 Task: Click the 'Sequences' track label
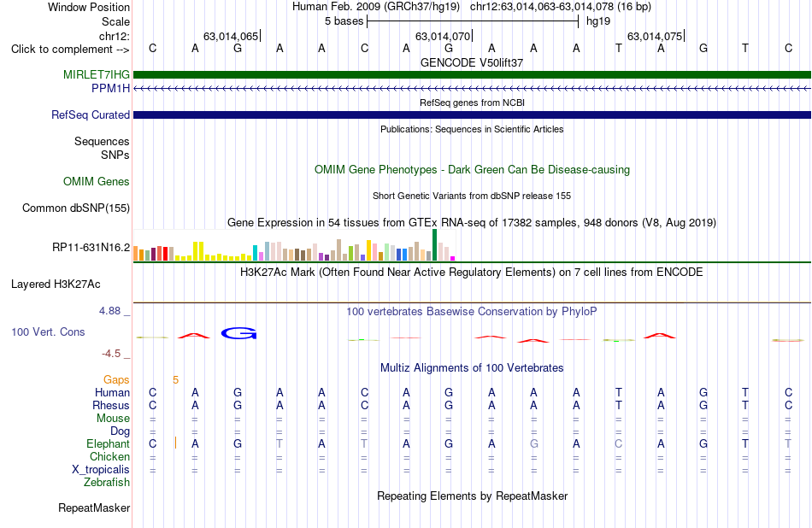(102, 141)
